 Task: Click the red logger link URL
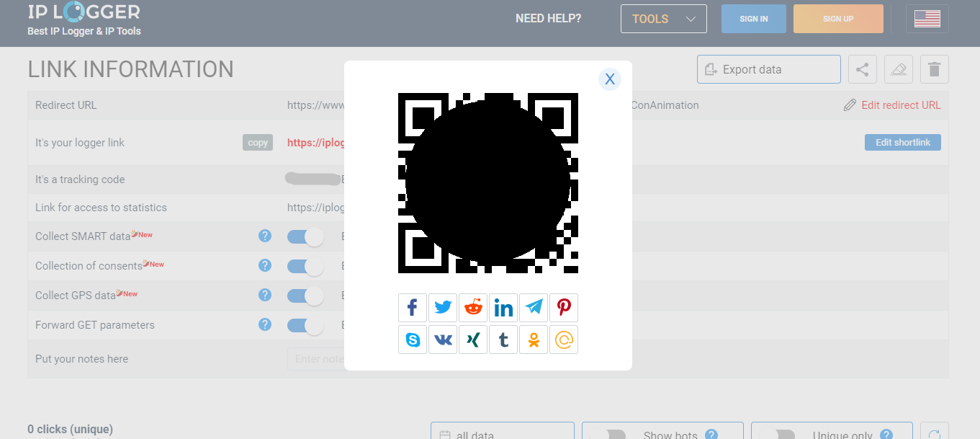[x=316, y=143]
